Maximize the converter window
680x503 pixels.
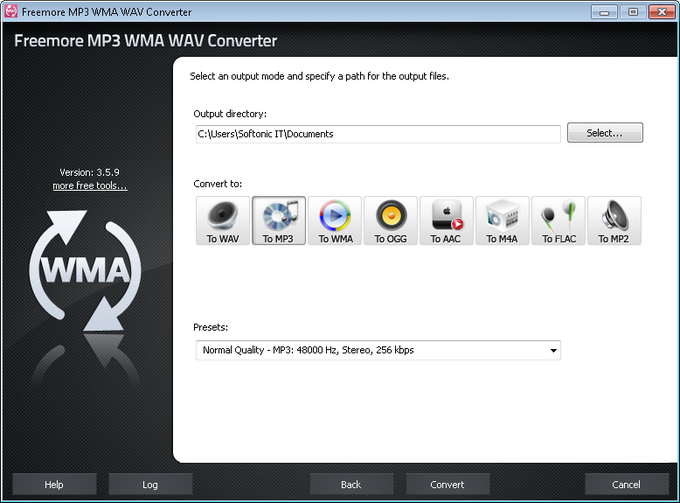pyautogui.click(x=633, y=12)
